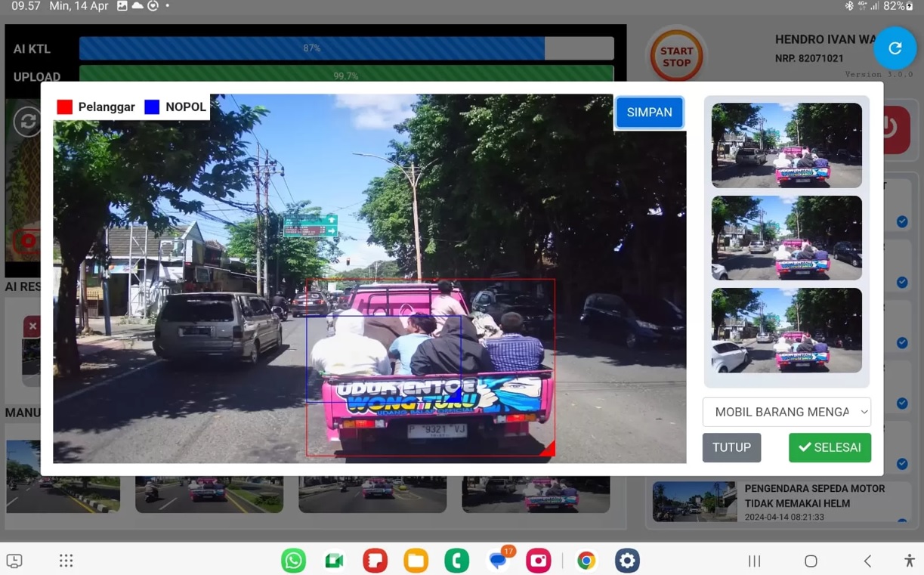Tap the clock showing 09.57
924x575 pixels.
coord(26,6)
